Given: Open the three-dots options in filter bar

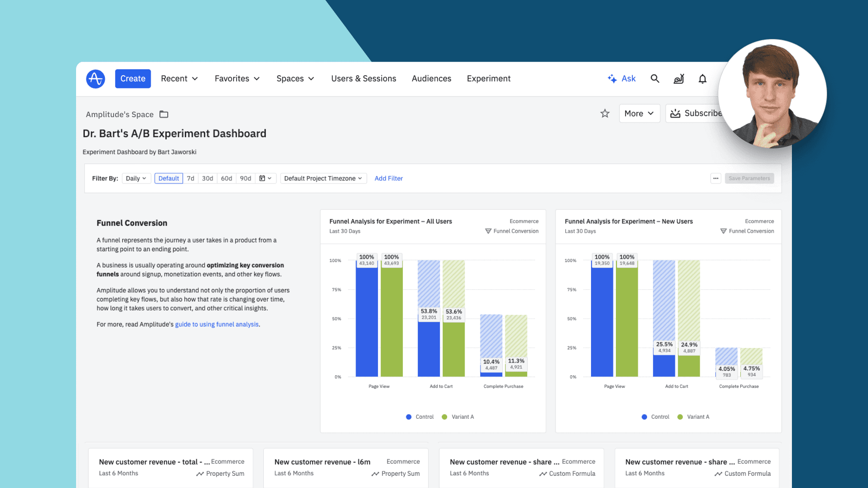Looking at the screenshot, I should click(715, 179).
